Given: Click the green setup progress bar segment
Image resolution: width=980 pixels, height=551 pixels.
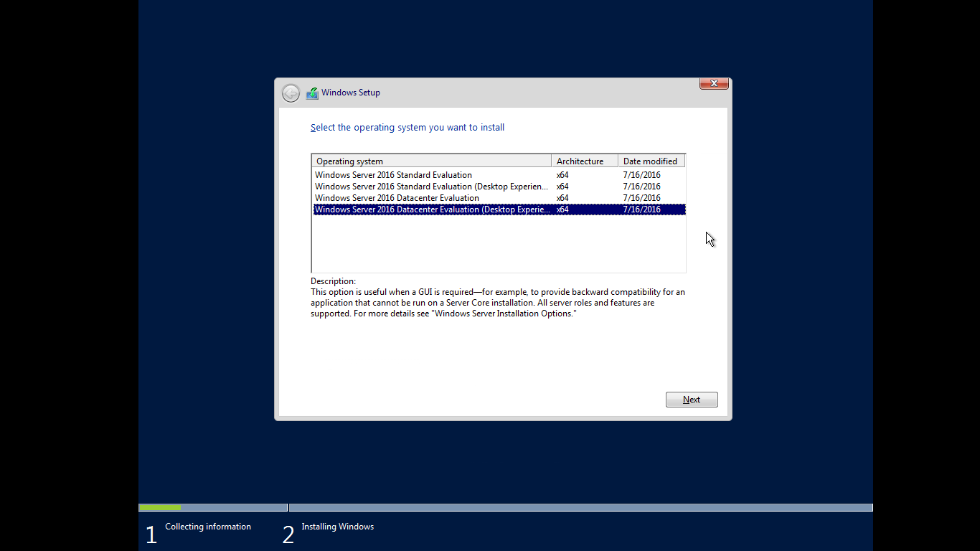Looking at the screenshot, I should point(160,508).
